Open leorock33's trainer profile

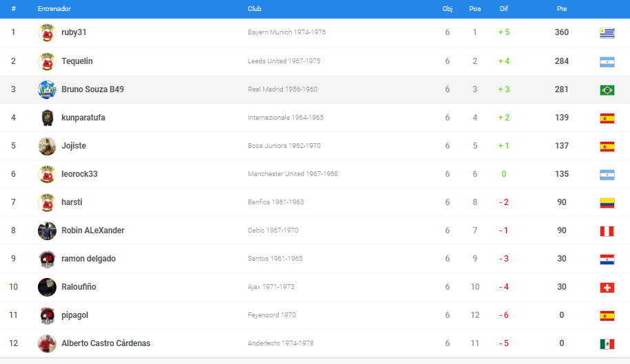tap(79, 174)
